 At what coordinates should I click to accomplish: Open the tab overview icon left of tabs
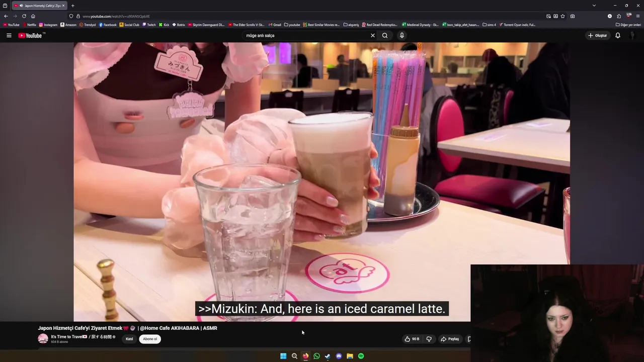coord(5,6)
